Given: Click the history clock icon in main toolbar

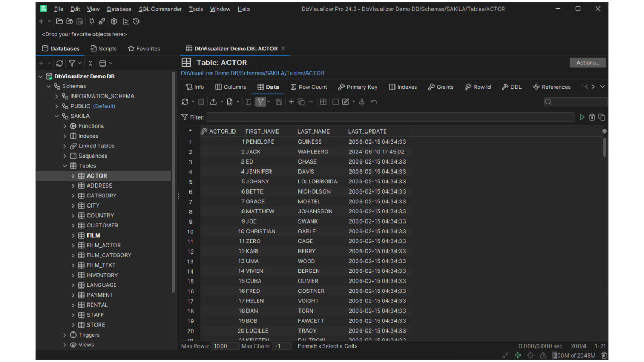Looking at the screenshot, I should 136,21.
